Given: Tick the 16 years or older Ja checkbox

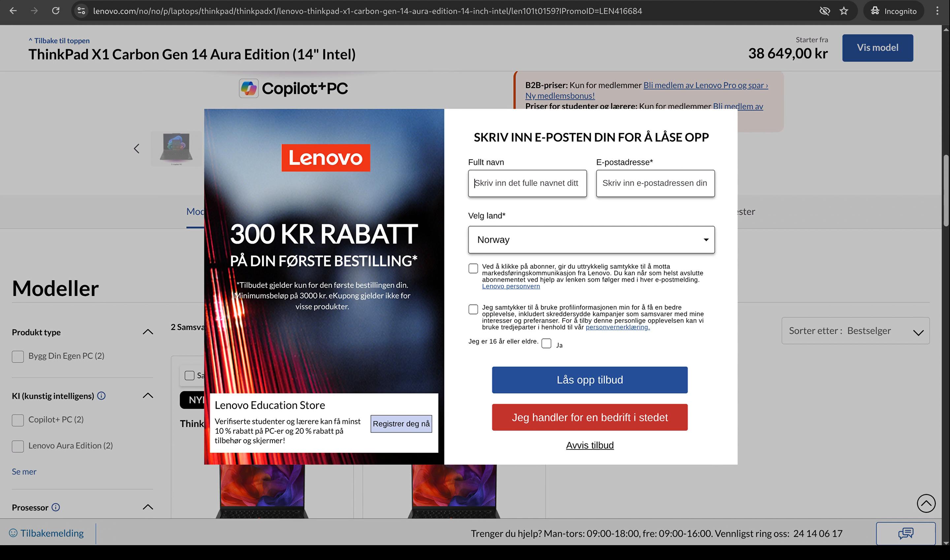Looking at the screenshot, I should [546, 343].
